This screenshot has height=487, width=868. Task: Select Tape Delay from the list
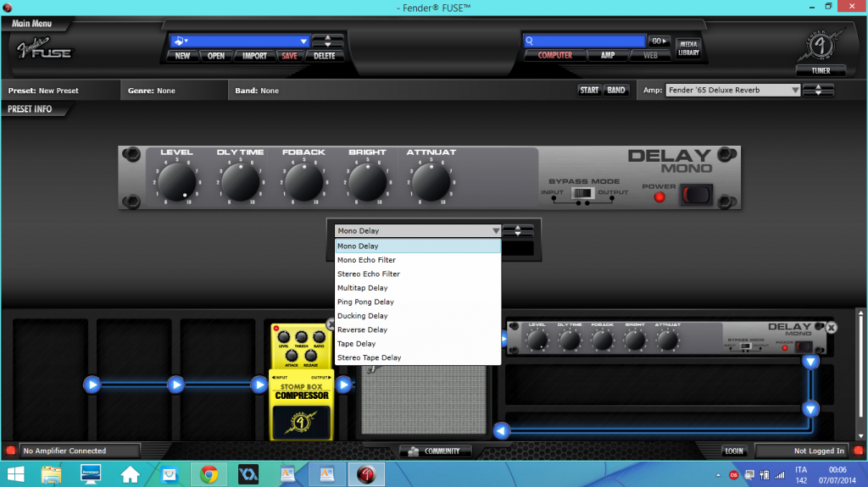click(418, 344)
